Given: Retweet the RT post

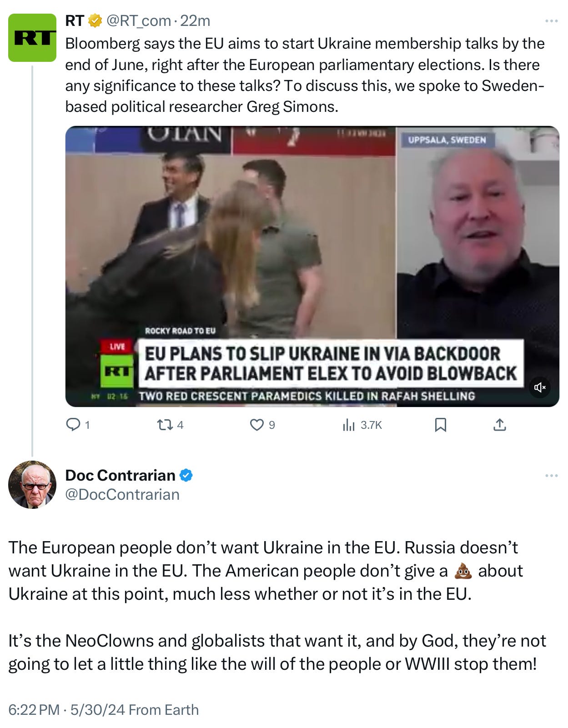Looking at the screenshot, I should tap(165, 425).
